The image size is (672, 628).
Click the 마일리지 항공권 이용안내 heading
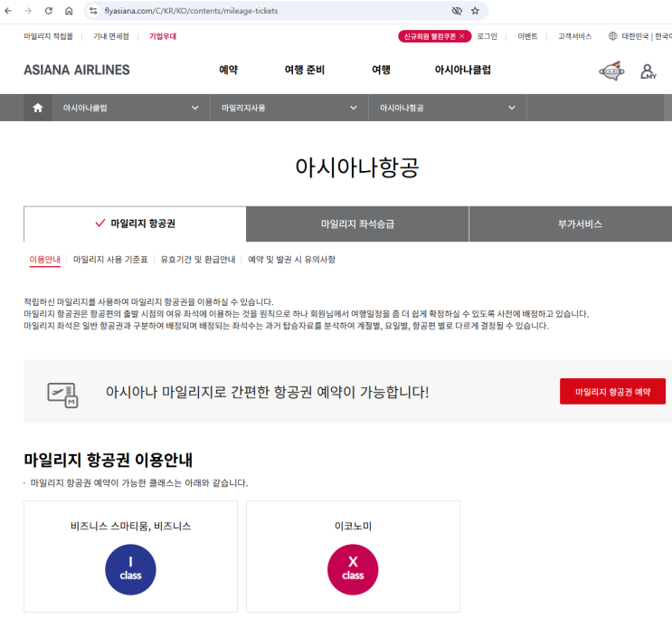[108, 460]
